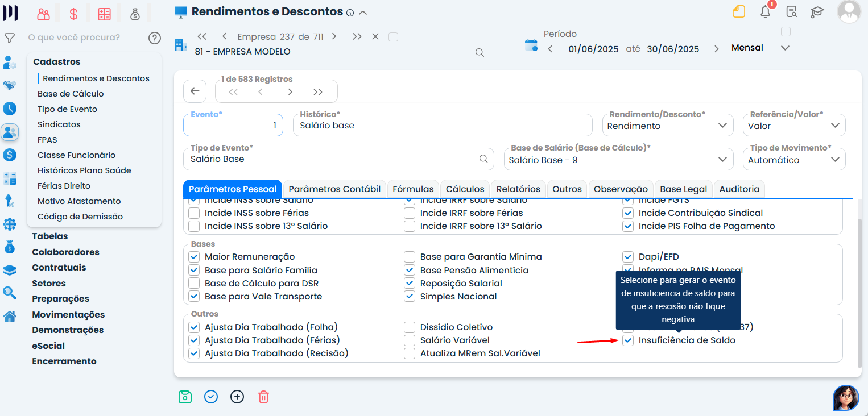Open the Parâmetros Contábil tab
Viewport: 868px width, 416px height.
(x=334, y=189)
